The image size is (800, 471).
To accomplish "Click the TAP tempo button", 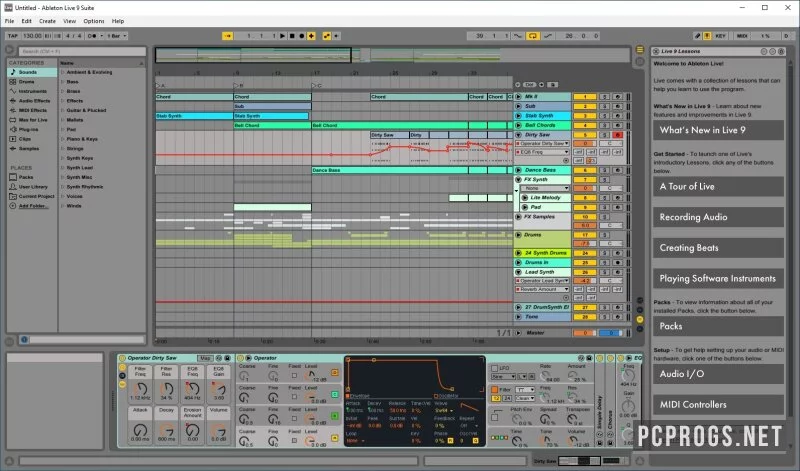I will (x=13, y=36).
